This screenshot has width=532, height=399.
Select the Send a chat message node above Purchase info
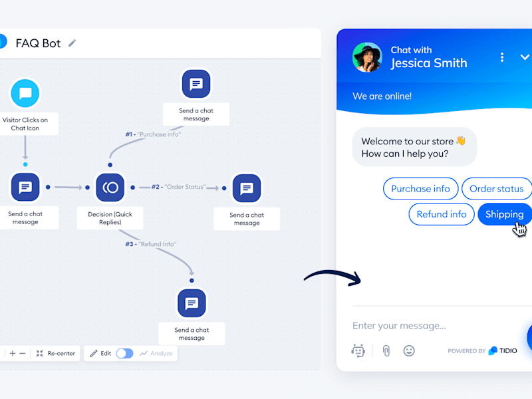(196, 84)
